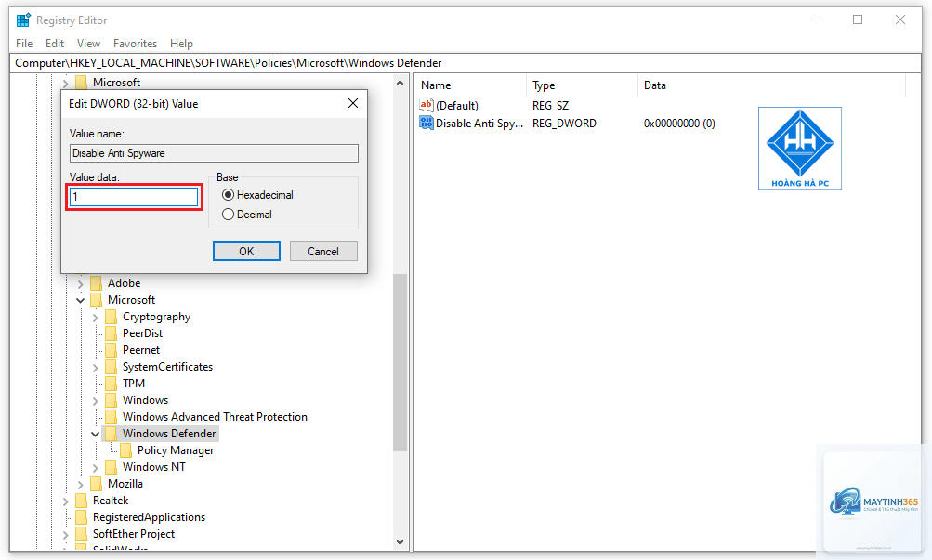Viewport: 932px width, 560px height.
Task: Click the tree pane scroll down arrow
Action: (x=400, y=541)
